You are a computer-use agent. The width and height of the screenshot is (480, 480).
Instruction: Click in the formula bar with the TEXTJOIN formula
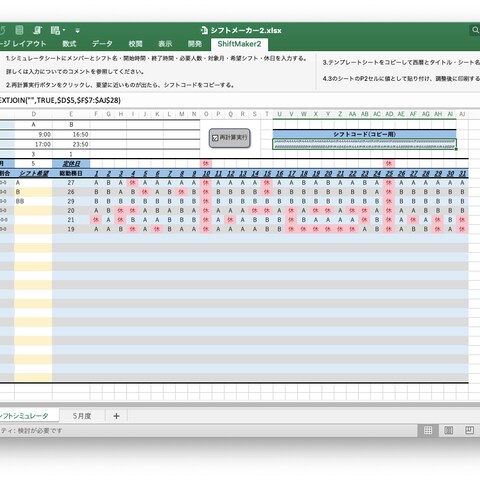(x=240, y=100)
